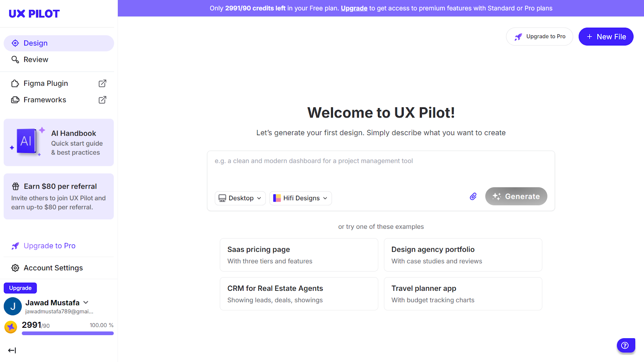Click the gold star credits icon

tap(11, 327)
